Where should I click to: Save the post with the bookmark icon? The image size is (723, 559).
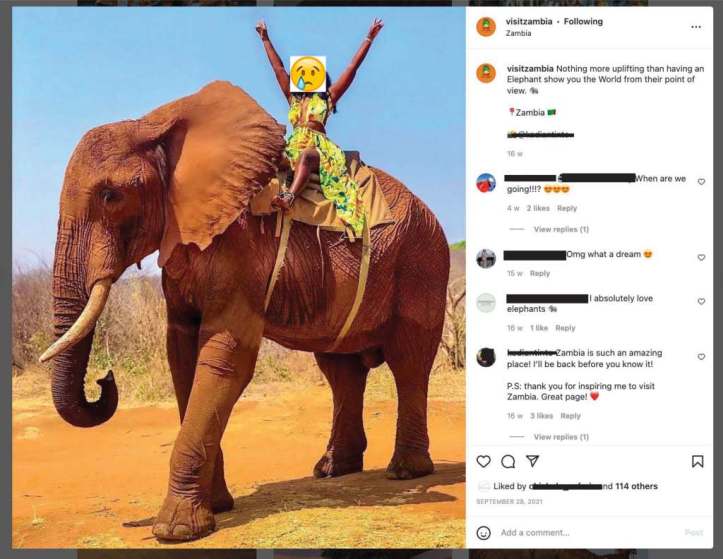697,461
